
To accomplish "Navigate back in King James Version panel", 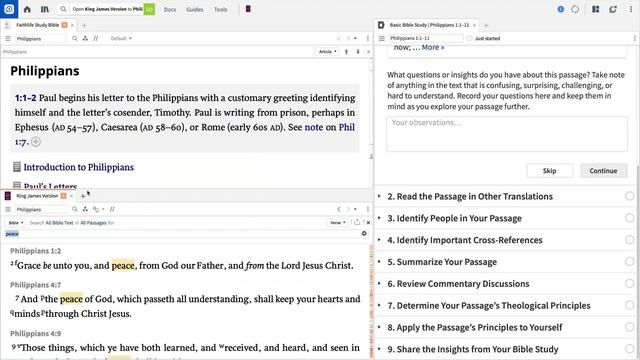I will (x=338, y=209).
